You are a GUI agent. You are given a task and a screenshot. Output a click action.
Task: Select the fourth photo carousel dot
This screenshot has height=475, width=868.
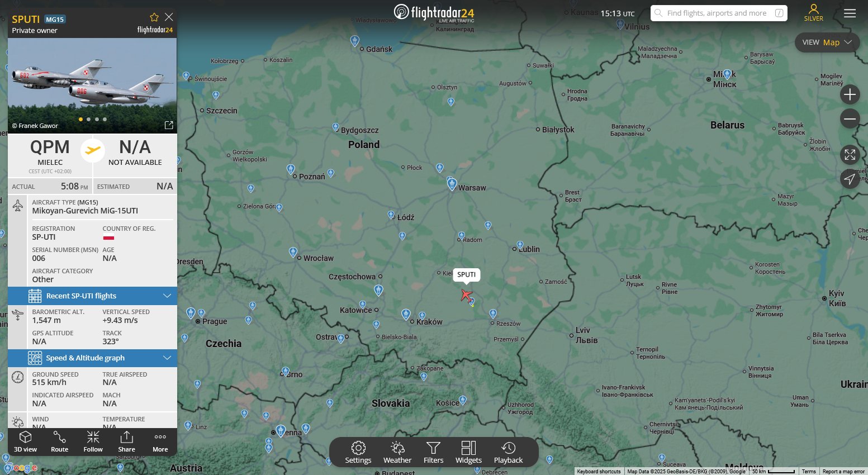point(105,119)
